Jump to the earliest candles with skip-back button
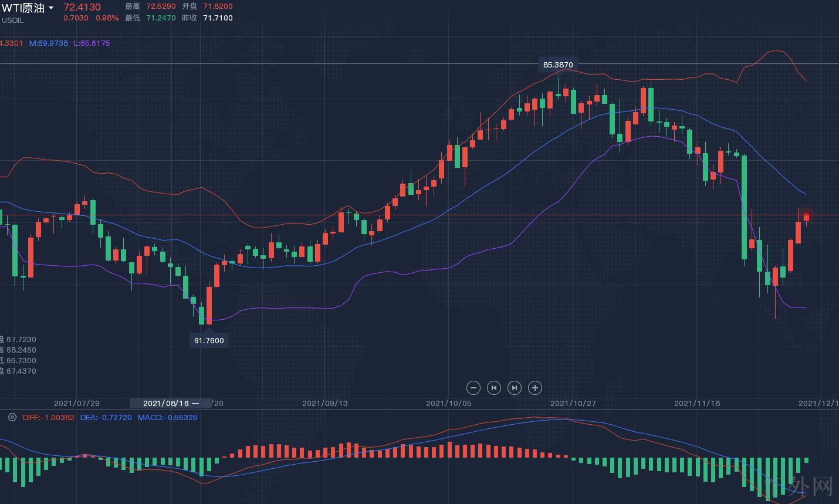Screen dimensions: 839x504 [x=494, y=388]
